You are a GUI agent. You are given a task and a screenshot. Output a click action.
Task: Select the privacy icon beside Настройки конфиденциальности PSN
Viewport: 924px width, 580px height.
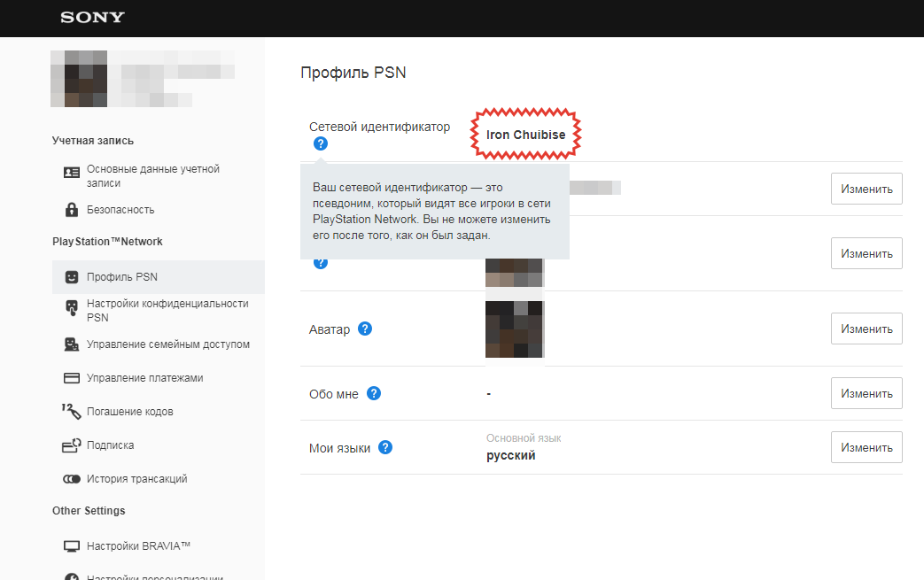[x=71, y=307]
